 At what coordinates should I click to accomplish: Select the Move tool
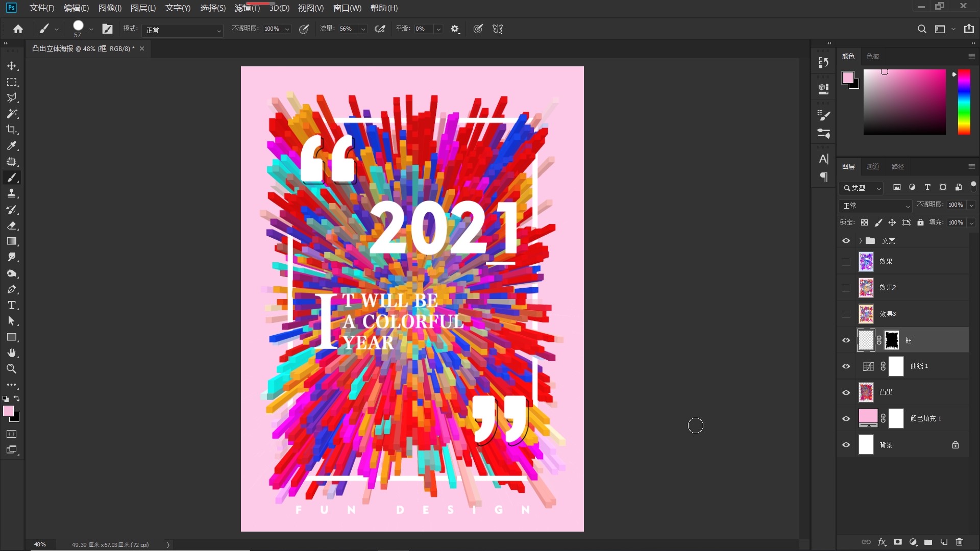(x=12, y=66)
